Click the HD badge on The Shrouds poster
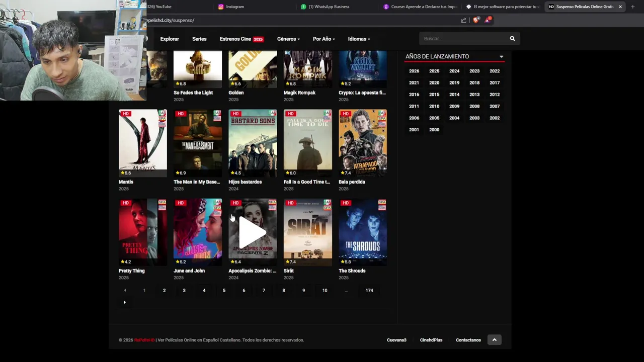 point(346,203)
